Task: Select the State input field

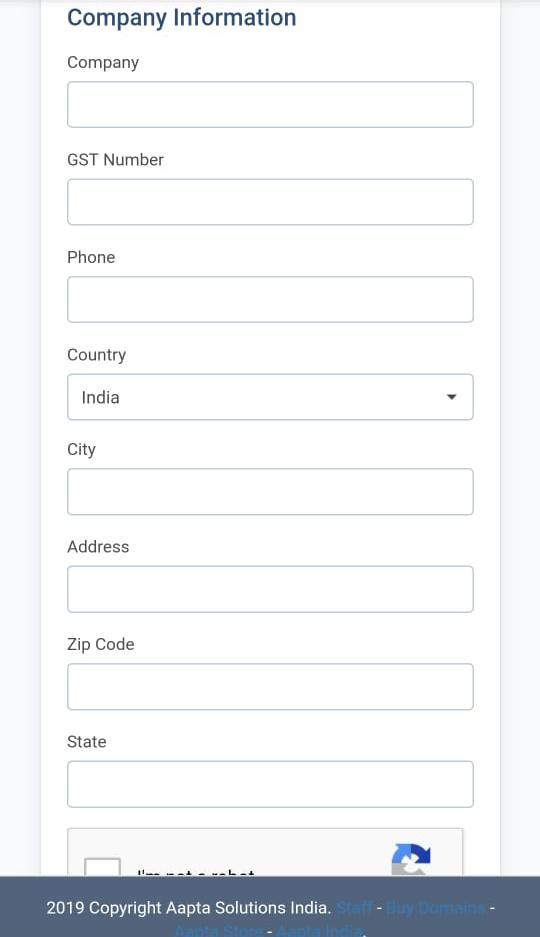Action: (x=270, y=784)
